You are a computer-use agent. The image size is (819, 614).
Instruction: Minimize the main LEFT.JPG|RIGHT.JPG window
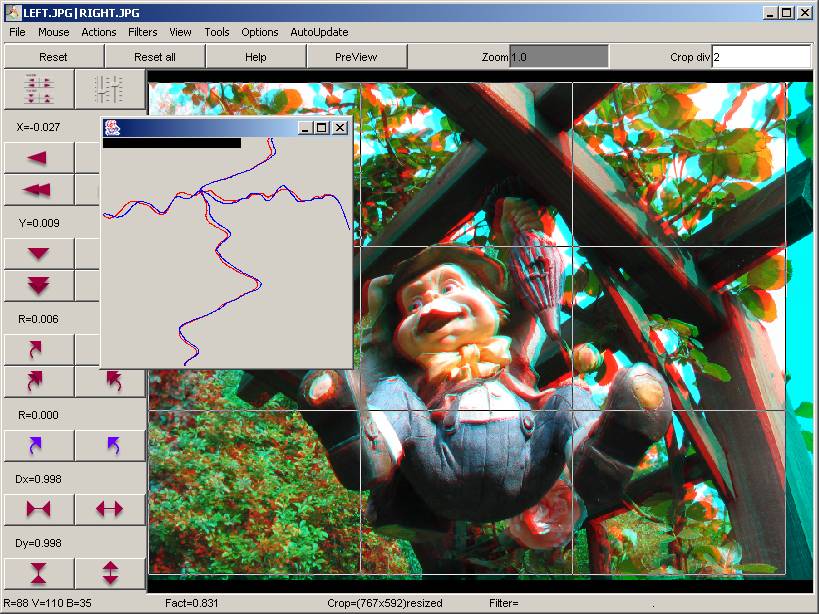[769, 13]
